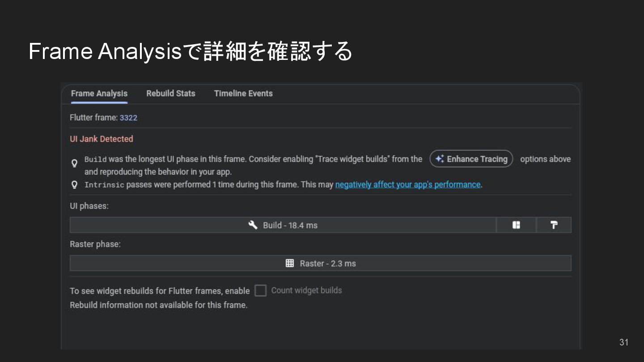644x362 pixels.
Task: Click the Count widget builds label text
Action: 306,290
